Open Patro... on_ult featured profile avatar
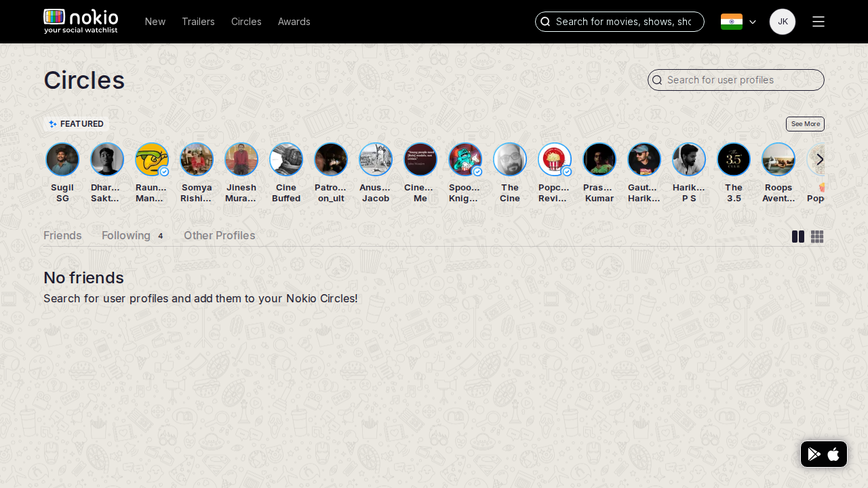The image size is (868, 488). click(331, 159)
